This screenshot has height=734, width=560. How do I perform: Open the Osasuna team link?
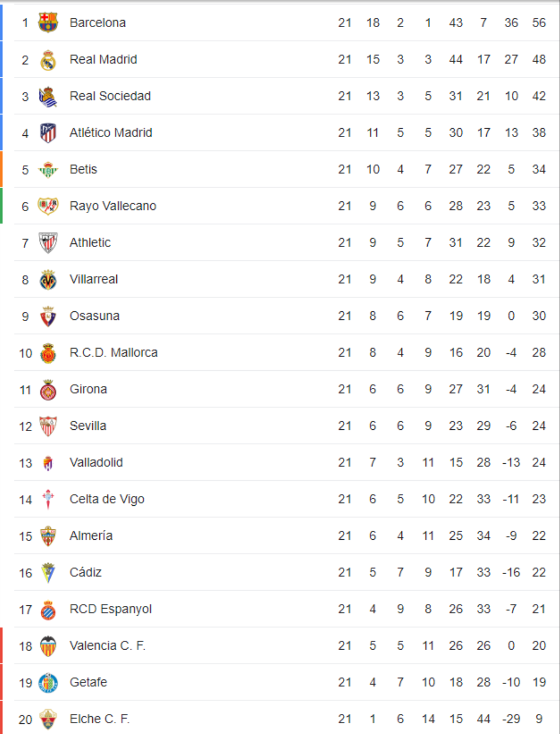tap(94, 316)
